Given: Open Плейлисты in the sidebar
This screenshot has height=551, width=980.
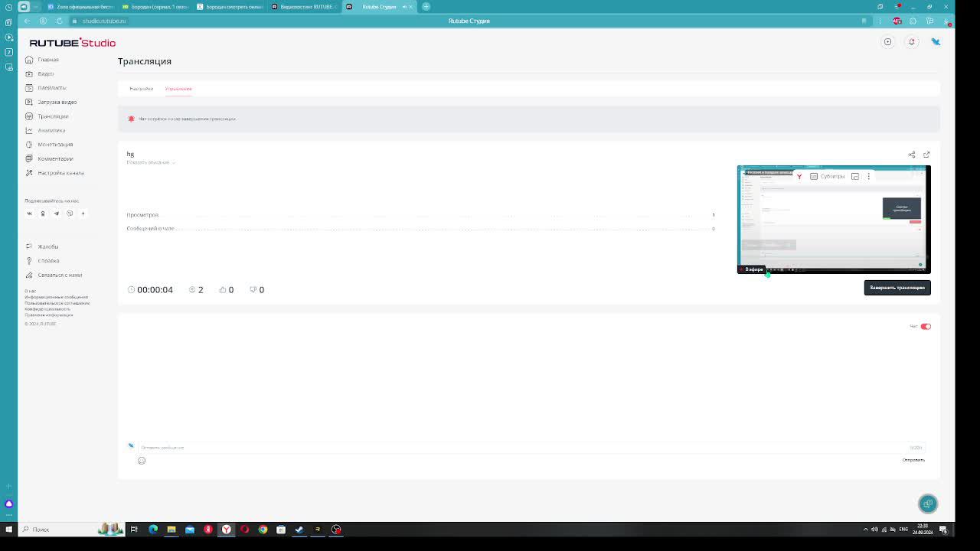Looking at the screenshot, I should tap(51, 88).
